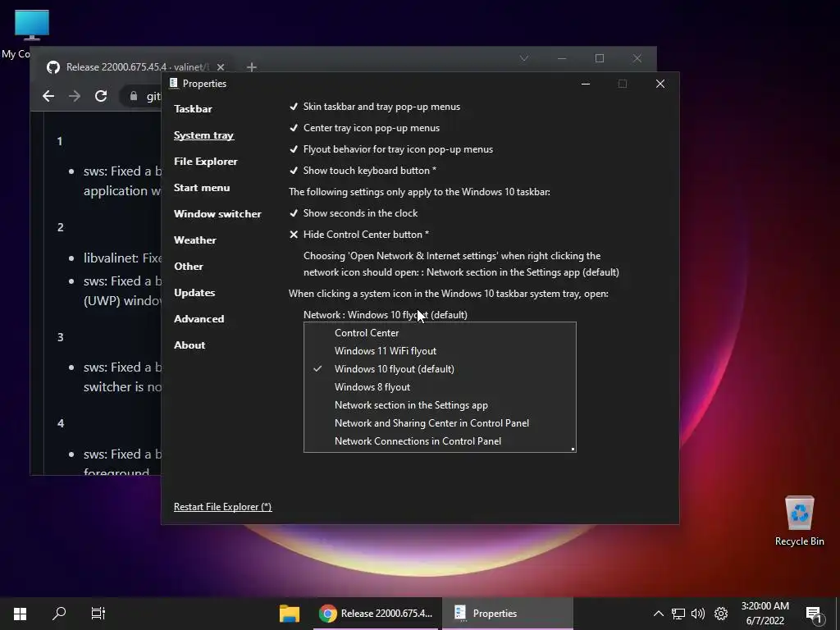Click the Properties taskbar button

(x=507, y=614)
